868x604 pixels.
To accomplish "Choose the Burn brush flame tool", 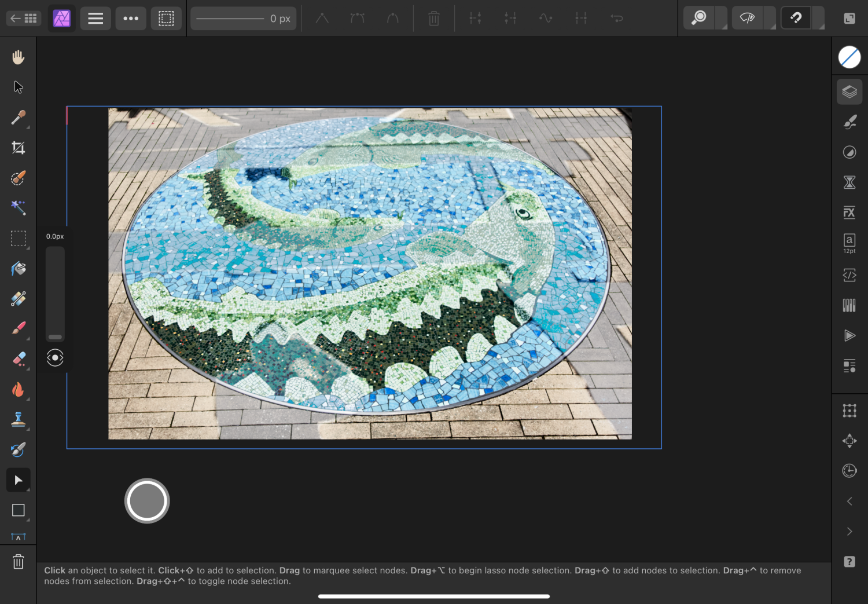I will (18, 389).
